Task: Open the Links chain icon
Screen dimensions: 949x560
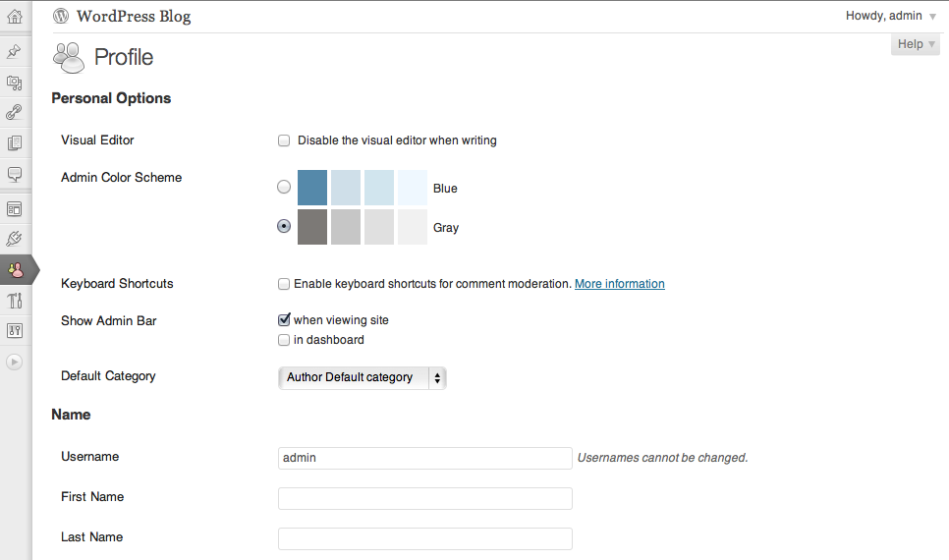Action: tap(15, 112)
